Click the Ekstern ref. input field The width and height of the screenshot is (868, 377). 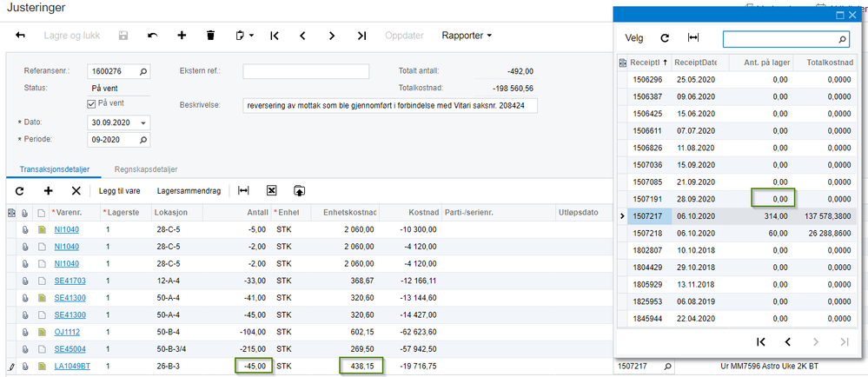306,71
